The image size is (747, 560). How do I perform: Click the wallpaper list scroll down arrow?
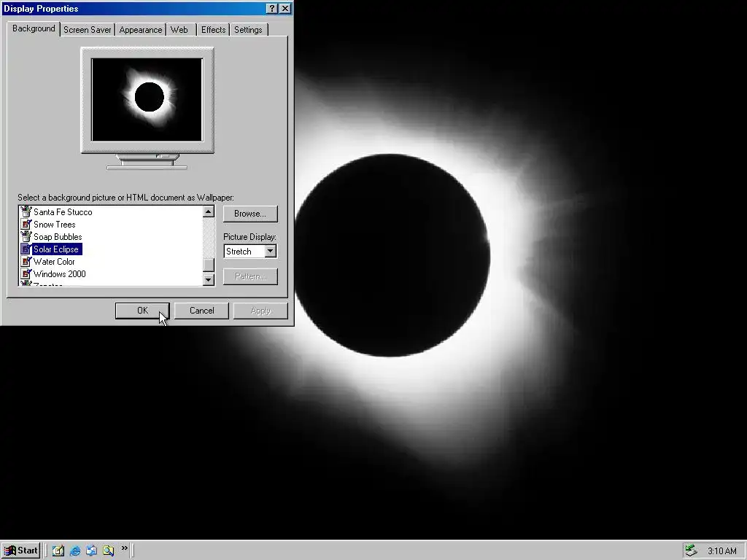click(x=208, y=280)
